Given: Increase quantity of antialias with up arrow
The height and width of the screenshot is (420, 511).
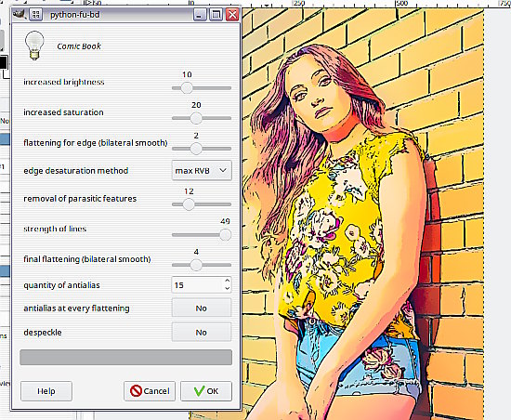Looking at the screenshot, I should click(x=227, y=281).
